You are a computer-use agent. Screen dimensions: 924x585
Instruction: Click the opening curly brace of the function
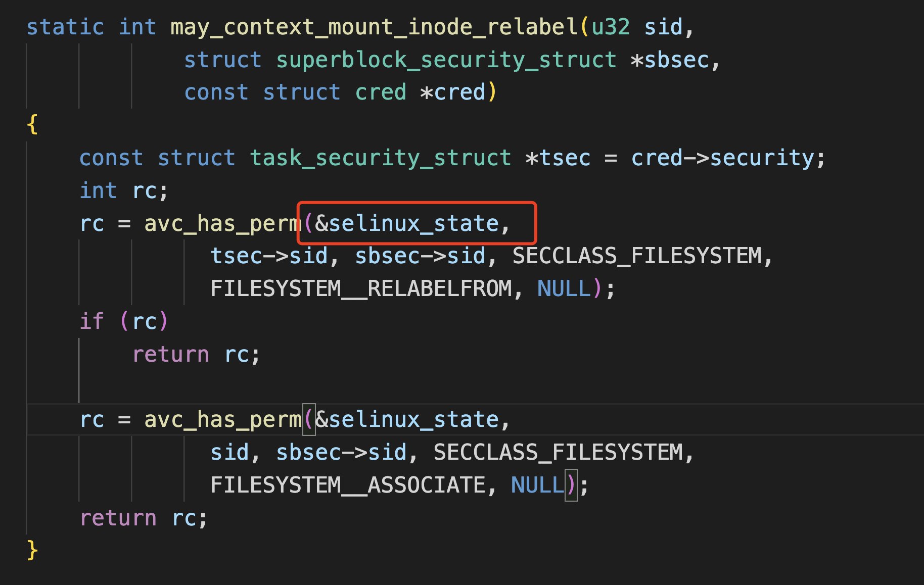coord(32,125)
